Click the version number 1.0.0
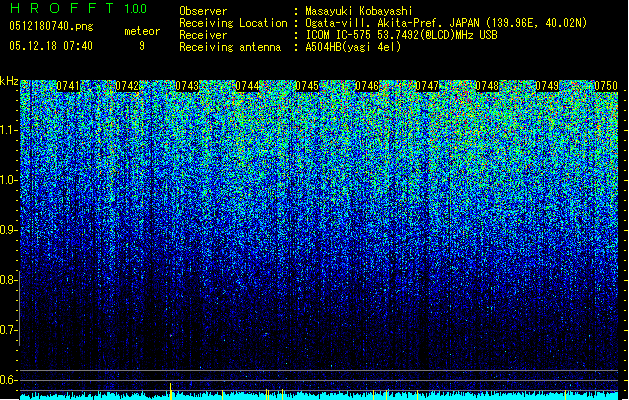Viewport: 629px width, 400px height. (136, 8)
